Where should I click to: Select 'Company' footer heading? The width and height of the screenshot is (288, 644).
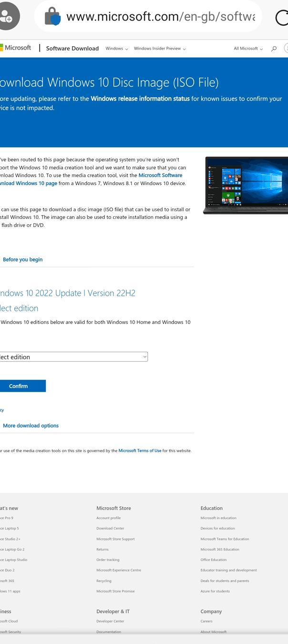[x=211, y=612]
